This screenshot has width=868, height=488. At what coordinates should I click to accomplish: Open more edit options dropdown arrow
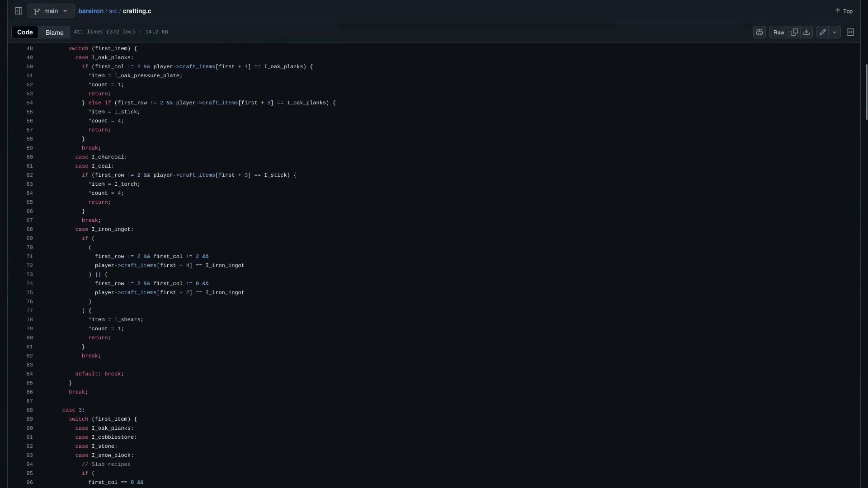(x=835, y=32)
